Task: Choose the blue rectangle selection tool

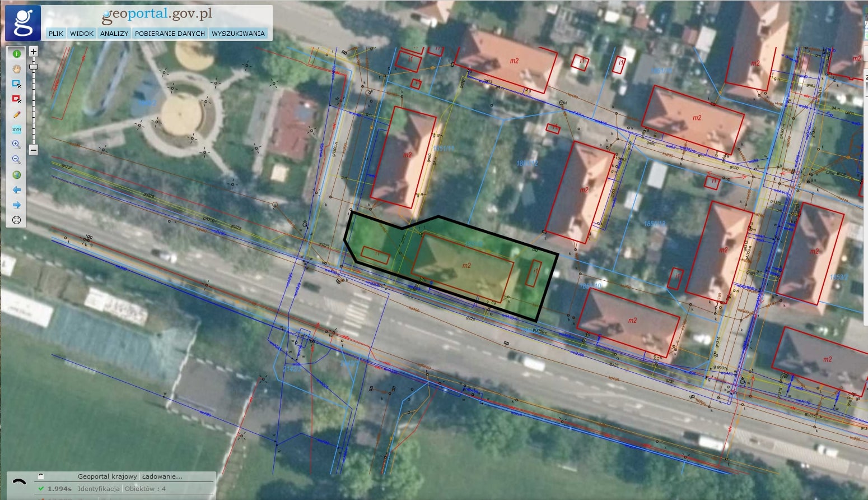Action: coord(17,84)
